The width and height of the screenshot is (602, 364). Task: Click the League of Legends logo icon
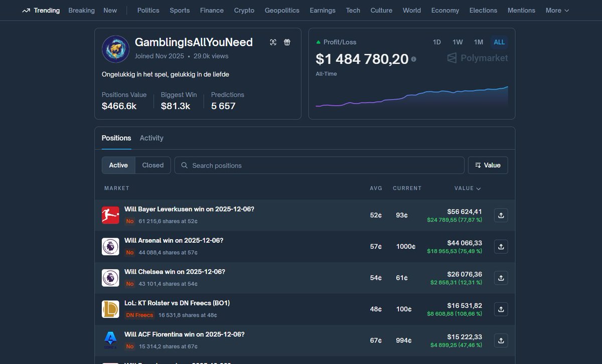pos(110,309)
